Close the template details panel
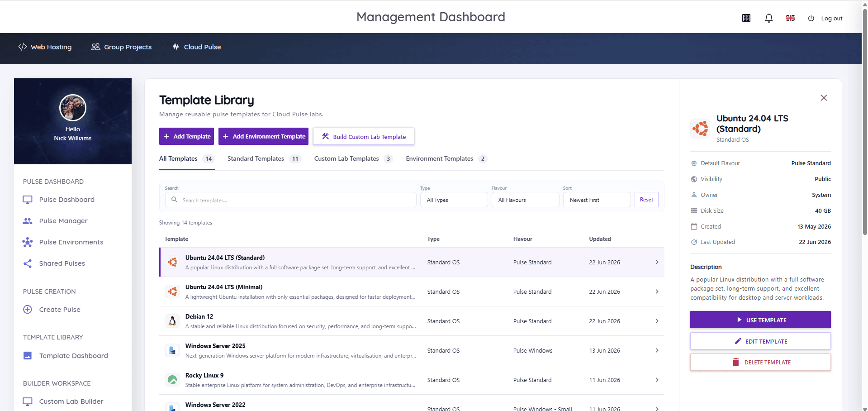The width and height of the screenshot is (868, 411). [x=824, y=98]
